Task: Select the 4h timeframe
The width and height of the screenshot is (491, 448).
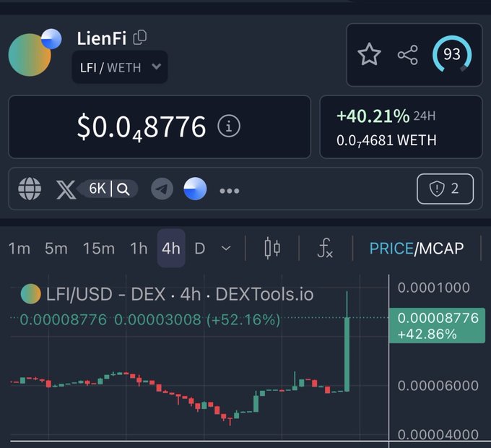Action: 171,249
